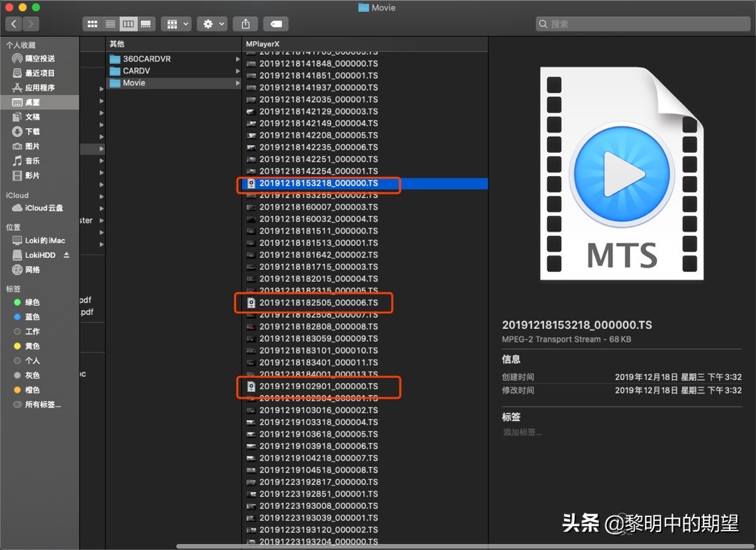Open the group-by arrangement dropdown
The image size is (756, 550).
(x=177, y=24)
